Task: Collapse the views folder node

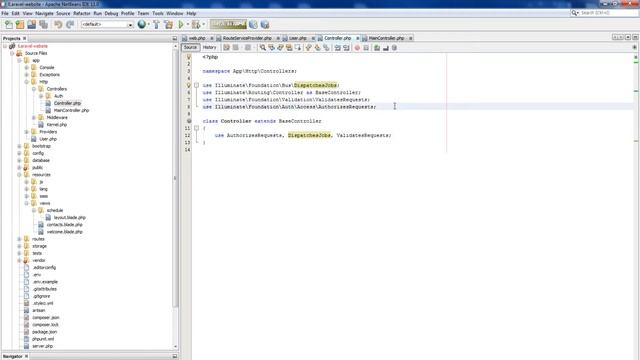Action: (27, 203)
